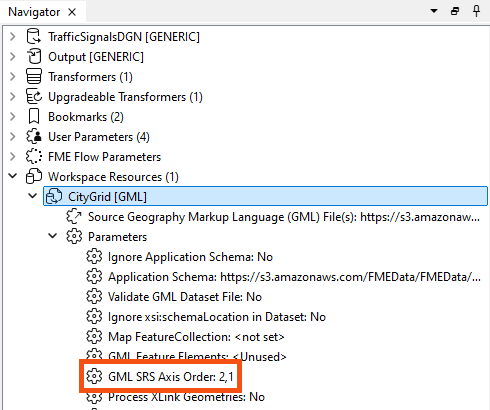Select 'GML SRS Axis Order: 2,1' row

click(x=171, y=377)
